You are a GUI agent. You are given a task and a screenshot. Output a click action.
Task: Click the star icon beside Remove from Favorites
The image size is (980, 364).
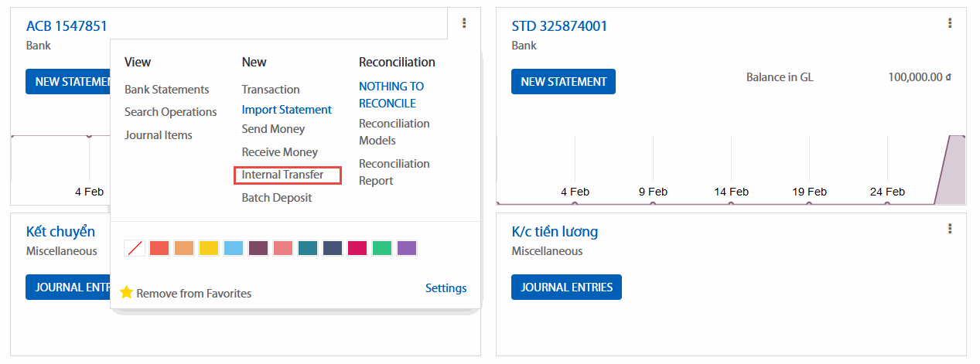coord(126,293)
